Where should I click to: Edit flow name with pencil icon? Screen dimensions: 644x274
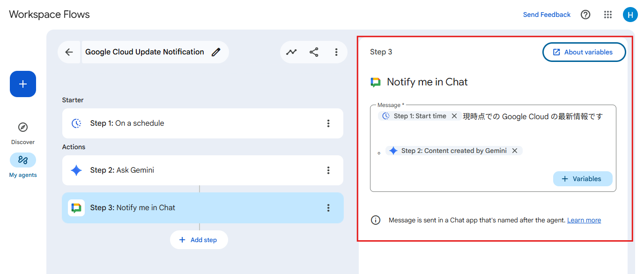[216, 52]
